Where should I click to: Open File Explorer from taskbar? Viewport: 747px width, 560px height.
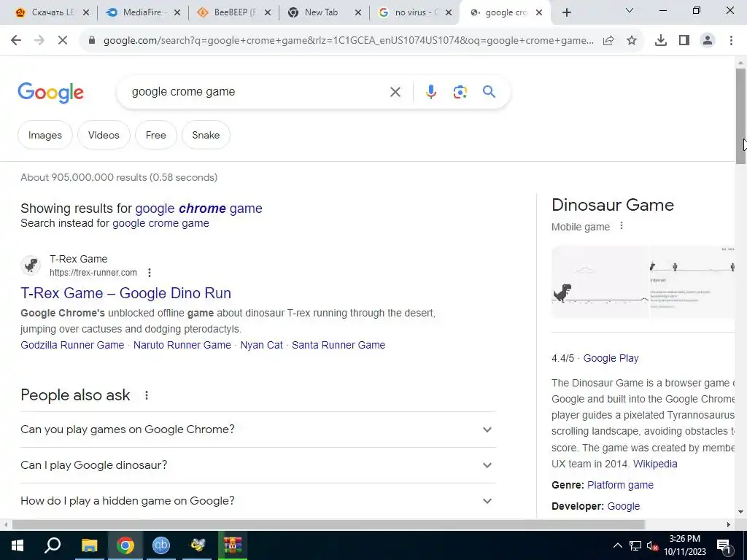[x=89, y=545]
